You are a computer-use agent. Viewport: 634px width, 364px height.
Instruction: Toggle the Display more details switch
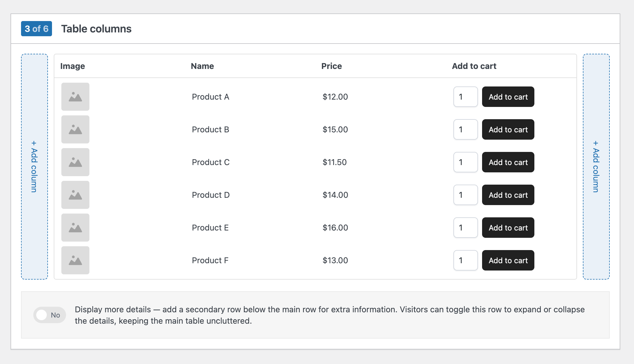point(49,315)
